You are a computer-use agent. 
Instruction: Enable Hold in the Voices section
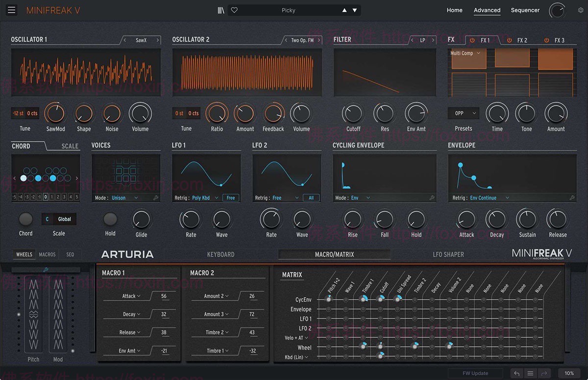(x=110, y=220)
